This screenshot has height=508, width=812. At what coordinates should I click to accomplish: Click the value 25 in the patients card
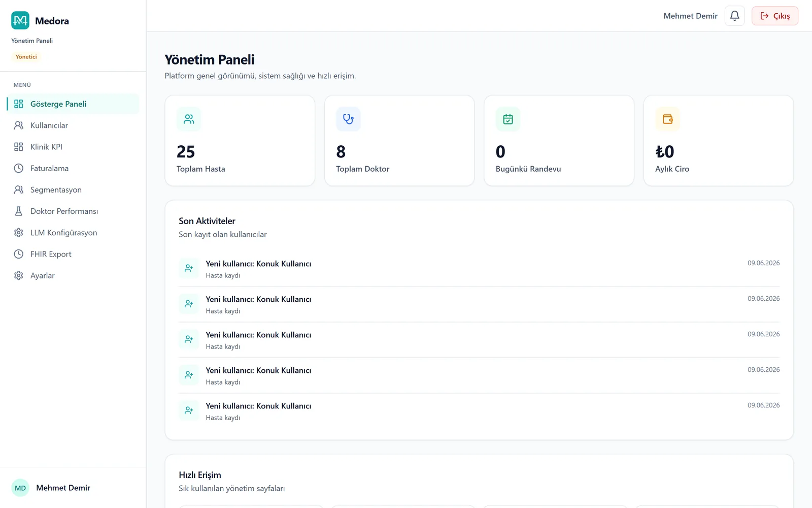[186, 151]
